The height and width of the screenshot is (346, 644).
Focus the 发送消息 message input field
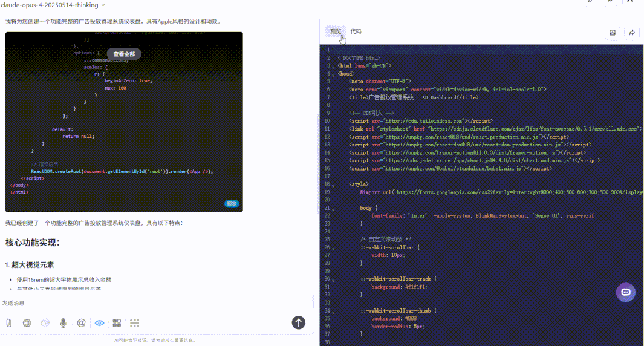tap(156, 303)
